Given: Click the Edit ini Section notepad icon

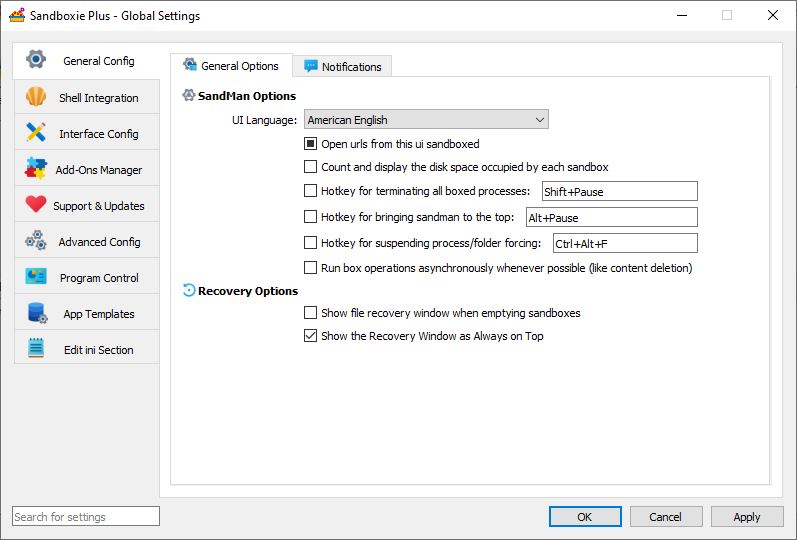Looking at the screenshot, I should pyautogui.click(x=36, y=349).
